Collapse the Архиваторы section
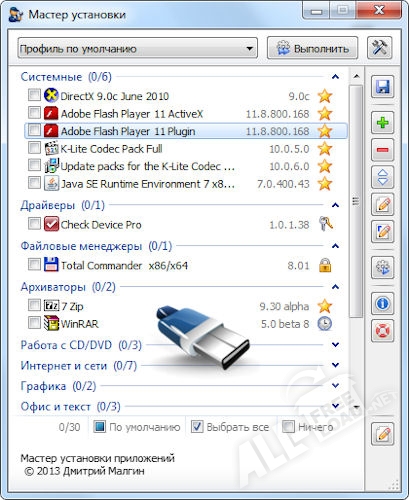The height and width of the screenshot is (500, 409). [335, 287]
